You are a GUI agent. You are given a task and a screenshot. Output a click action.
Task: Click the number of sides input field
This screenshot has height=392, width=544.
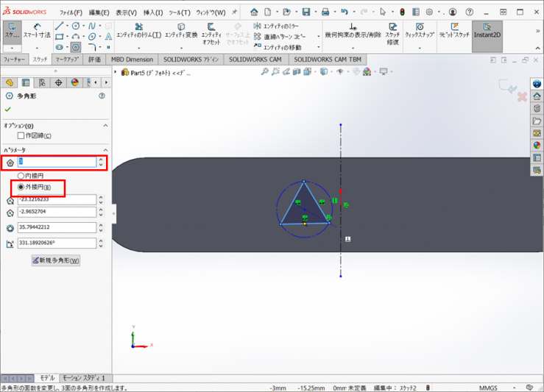tap(57, 162)
